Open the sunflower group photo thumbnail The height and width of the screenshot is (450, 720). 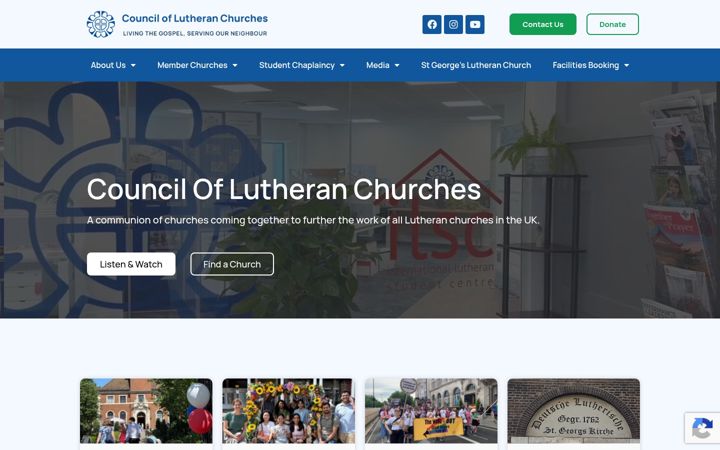[288, 411]
